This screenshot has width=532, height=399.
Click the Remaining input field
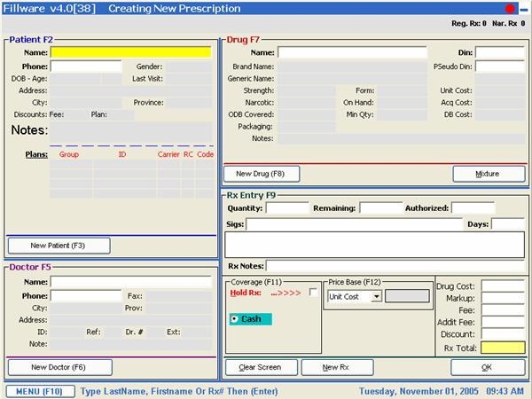point(380,207)
